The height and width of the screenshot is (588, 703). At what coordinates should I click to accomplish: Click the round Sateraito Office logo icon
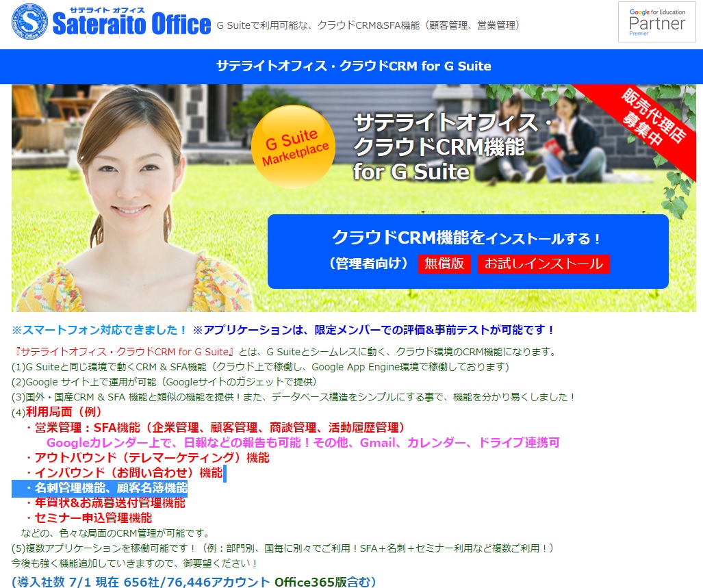tap(29, 21)
